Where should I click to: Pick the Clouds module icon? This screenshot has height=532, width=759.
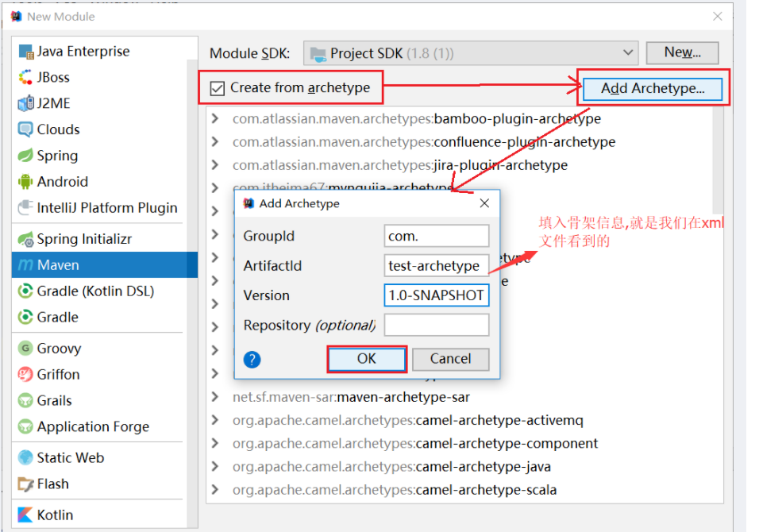(25, 129)
